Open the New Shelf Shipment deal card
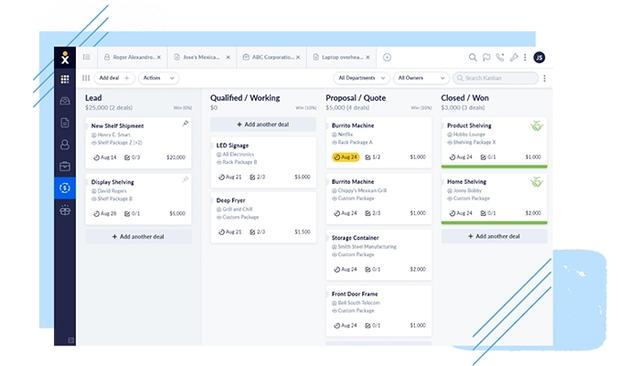 click(x=138, y=143)
